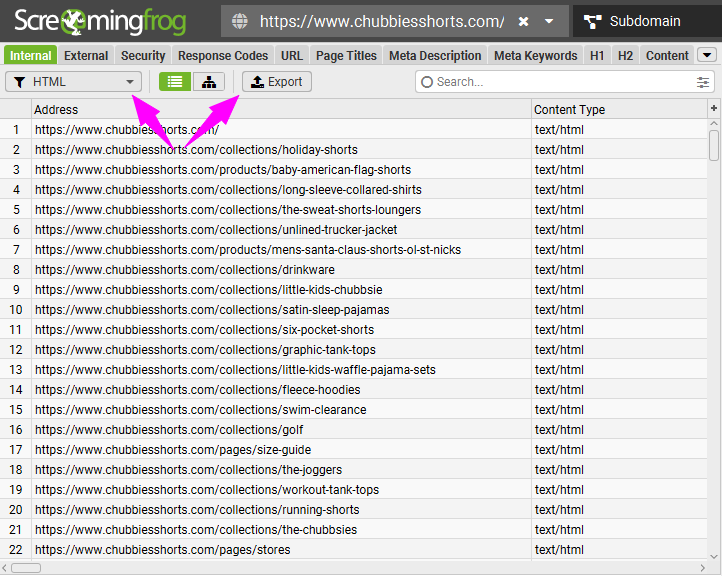Image resolution: width=722 pixels, height=576 pixels.
Task: Click the globe icon in URL bar
Action: click(239, 21)
